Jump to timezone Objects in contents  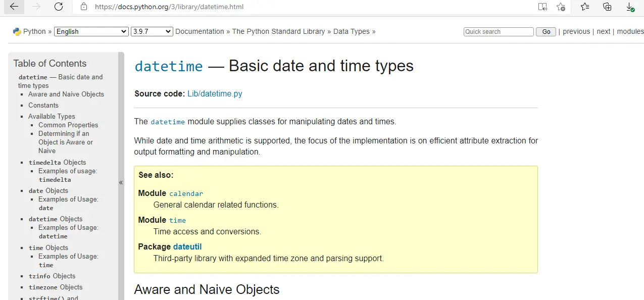click(x=56, y=287)
